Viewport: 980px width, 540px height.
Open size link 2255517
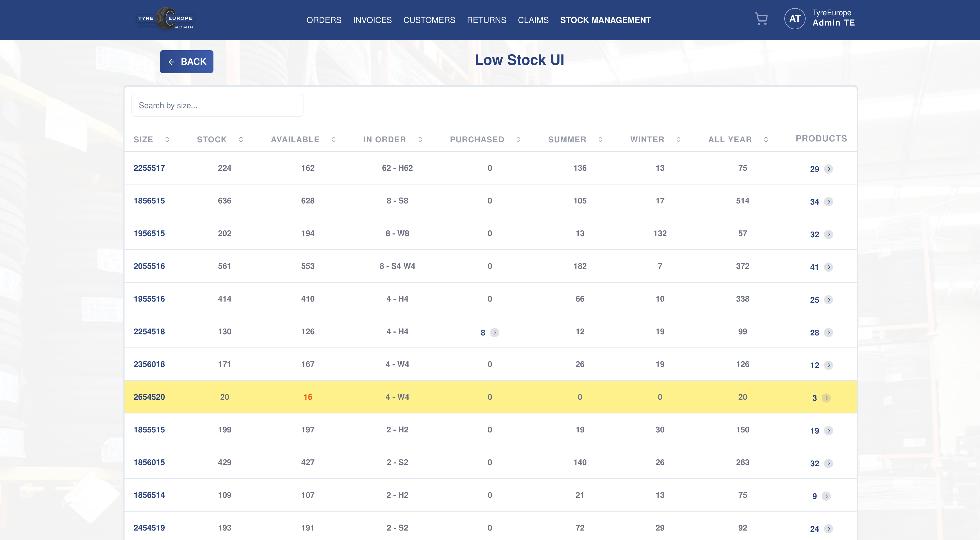click(149, 168)
